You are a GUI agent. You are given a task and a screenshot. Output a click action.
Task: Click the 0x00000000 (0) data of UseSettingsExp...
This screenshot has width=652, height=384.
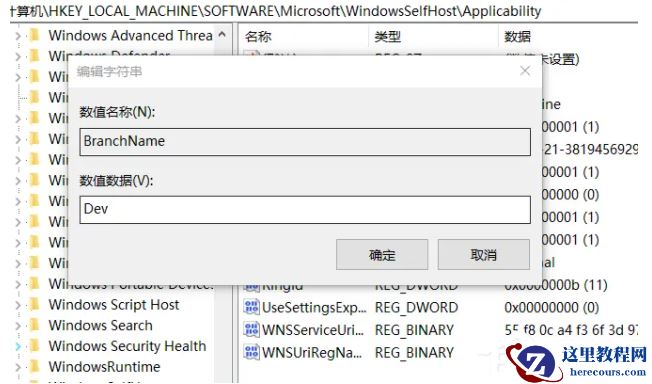[x=551, y=307]
